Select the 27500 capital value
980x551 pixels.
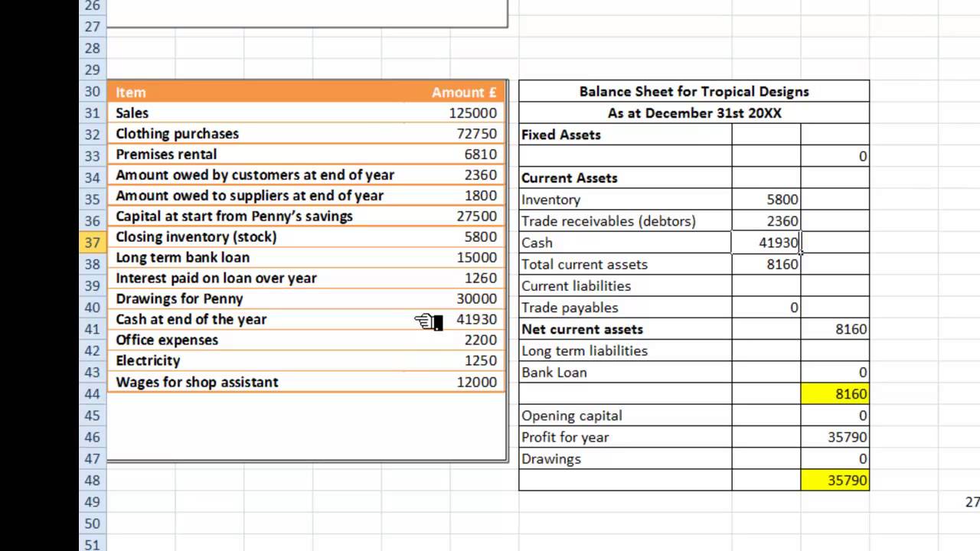(476, 216)
